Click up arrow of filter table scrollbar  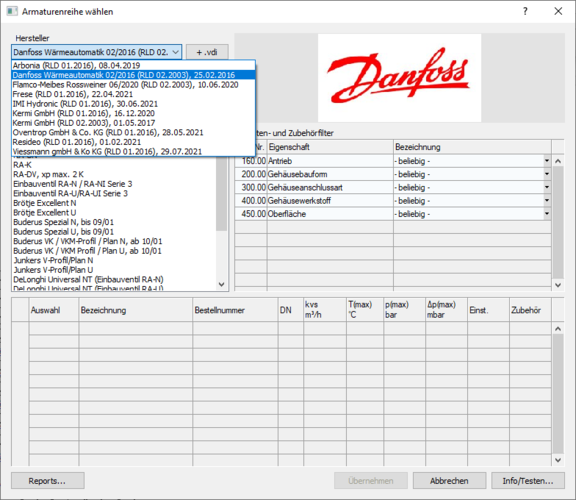click(x=558, y=161)
